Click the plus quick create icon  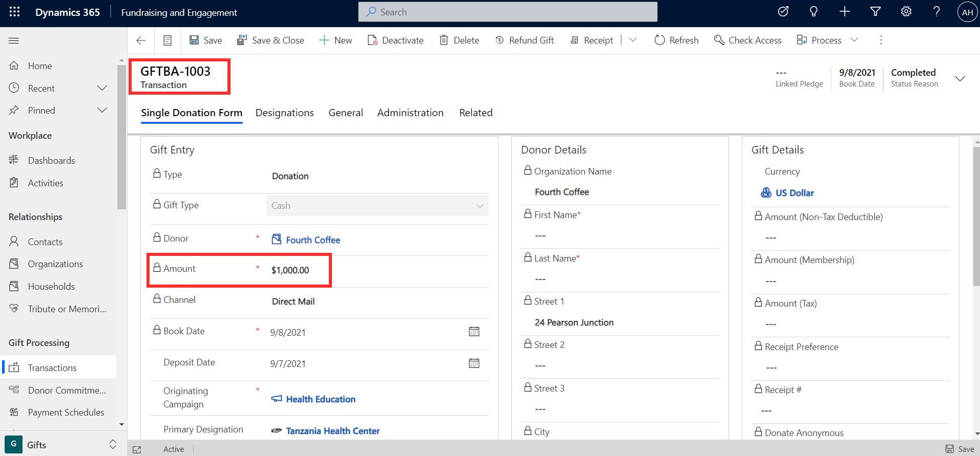click(845, 12)
